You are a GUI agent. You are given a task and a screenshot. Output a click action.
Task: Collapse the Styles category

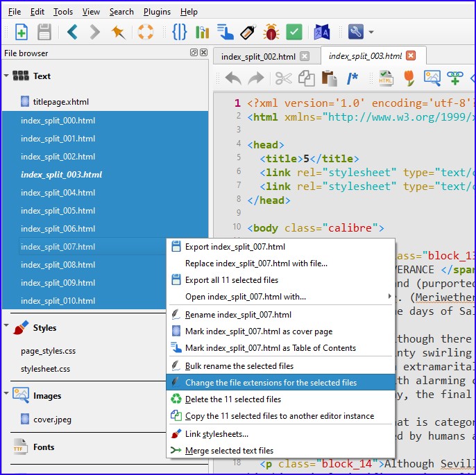pos(6,325)
